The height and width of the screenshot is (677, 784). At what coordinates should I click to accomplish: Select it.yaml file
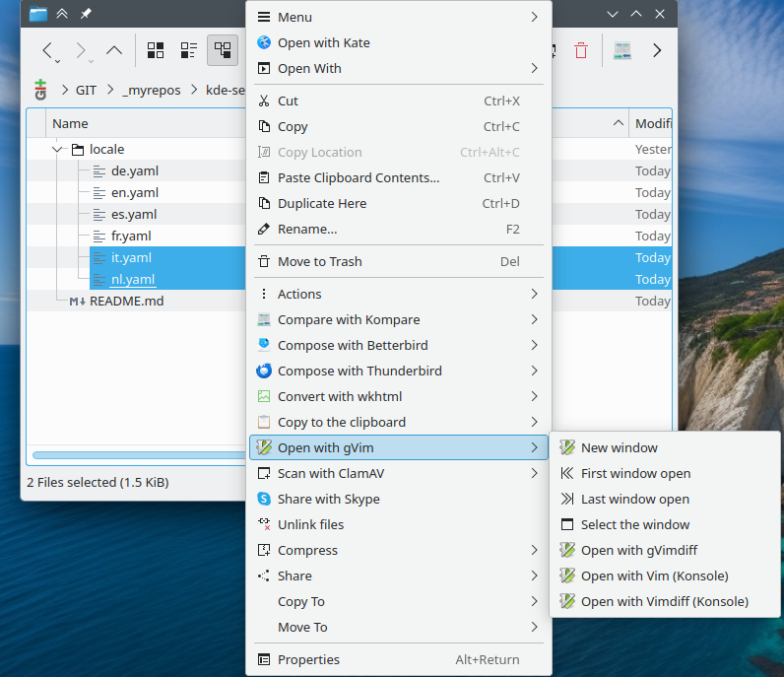[x=131, y=257]
